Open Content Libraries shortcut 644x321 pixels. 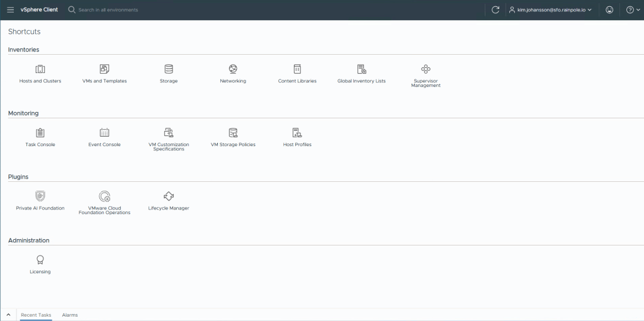(297, 69)
